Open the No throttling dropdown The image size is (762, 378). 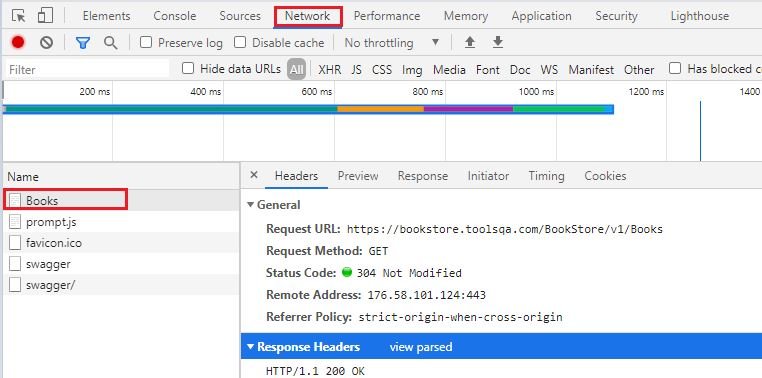(x=392, y=43)
